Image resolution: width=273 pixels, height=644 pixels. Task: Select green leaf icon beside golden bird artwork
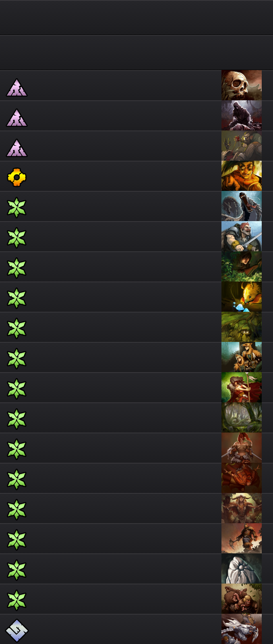[17, 298]
